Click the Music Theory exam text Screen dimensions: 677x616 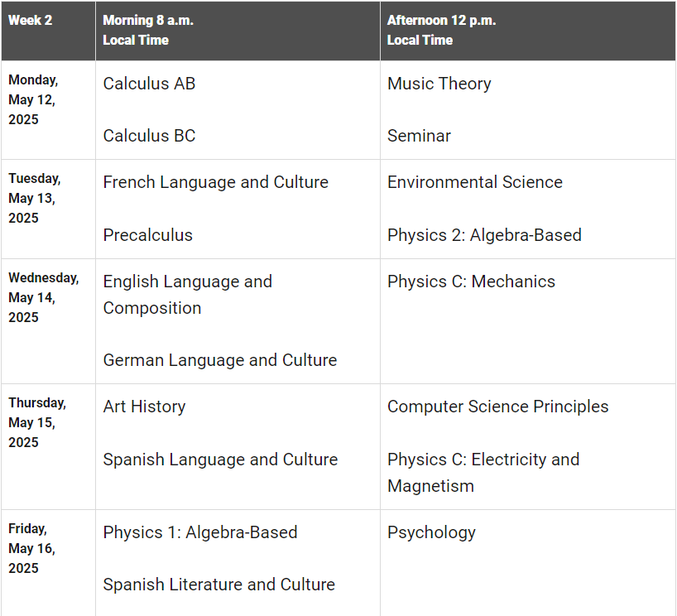(x=439, y=84)
